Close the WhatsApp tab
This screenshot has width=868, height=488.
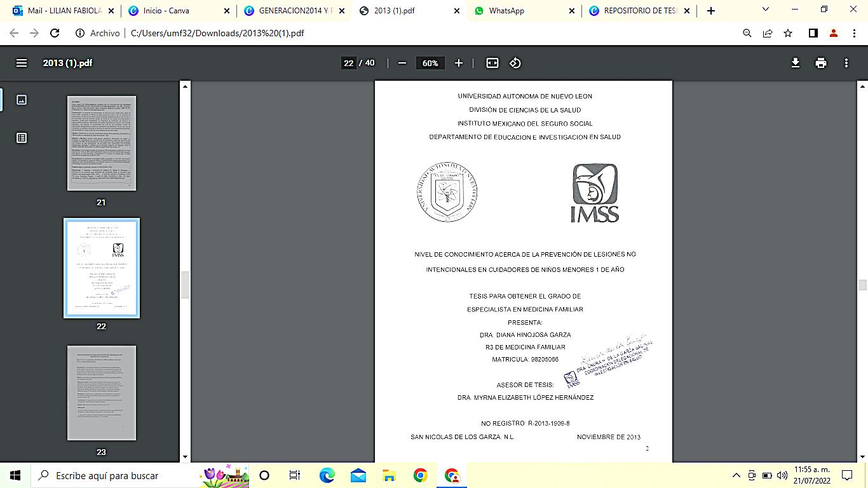(x=572, y=11)
